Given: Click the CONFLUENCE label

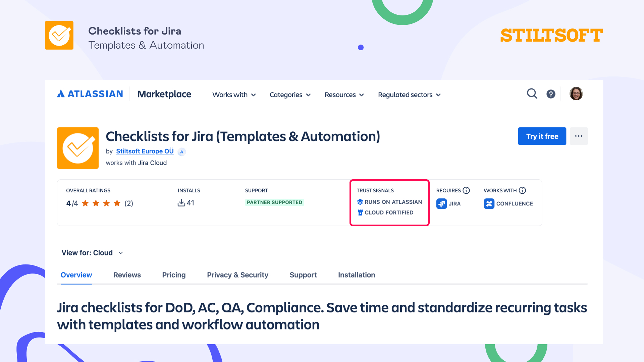Looking at the screenshot, I should [515, 203].
